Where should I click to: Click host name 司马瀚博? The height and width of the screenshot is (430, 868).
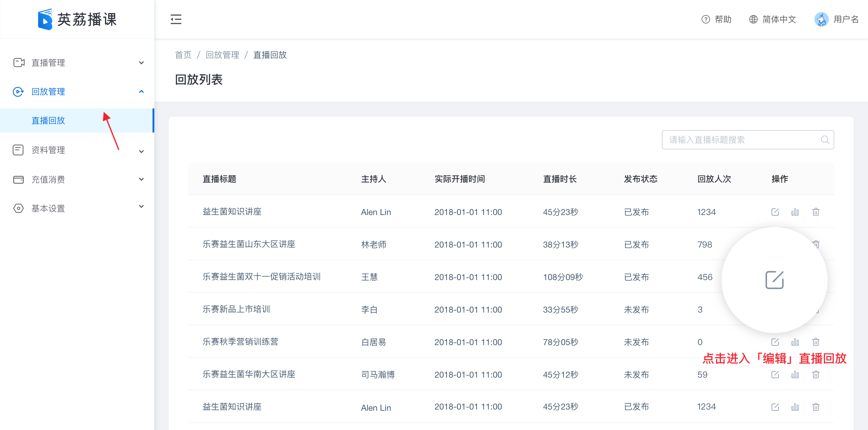click(x=378, y=374)
